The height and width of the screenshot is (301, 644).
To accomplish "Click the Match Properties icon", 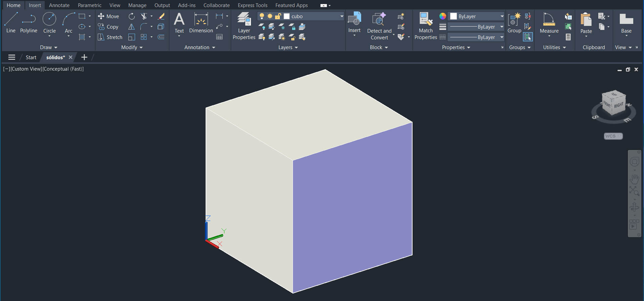I will pos(425,26).
